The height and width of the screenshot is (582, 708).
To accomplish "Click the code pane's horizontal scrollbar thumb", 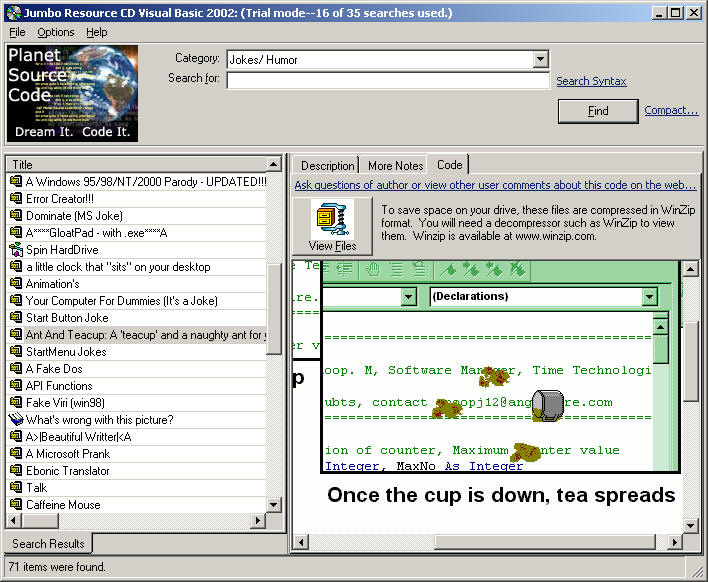I will click(545, 541).
